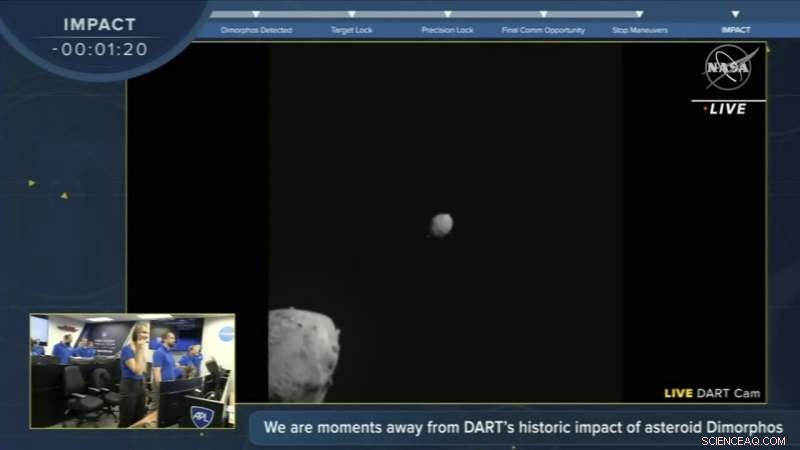The width and height of the screenshot is (800, 450).
Task: Click the SCIENCEAQ.COM watermark link
Action: (x=743, y=441)
